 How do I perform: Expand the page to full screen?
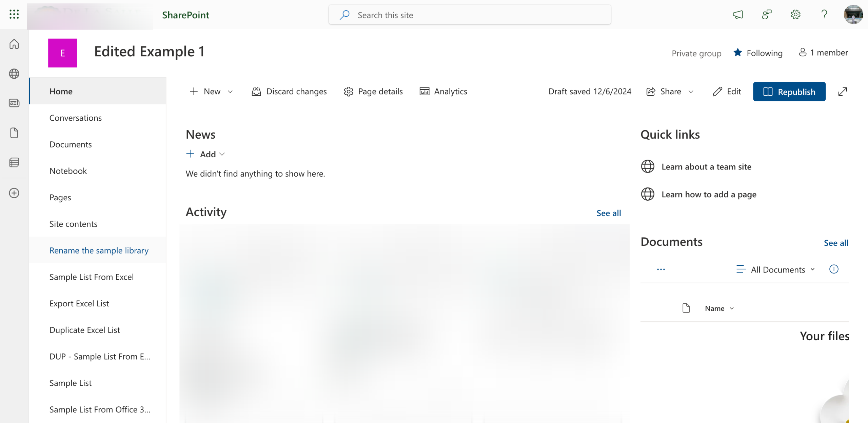point(843,92)
